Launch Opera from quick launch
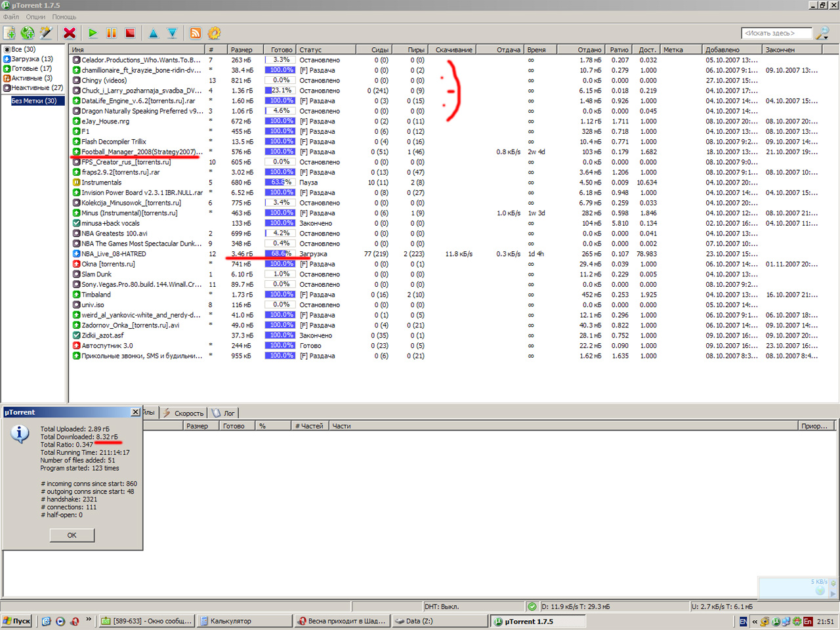 [x=75, y=621]
